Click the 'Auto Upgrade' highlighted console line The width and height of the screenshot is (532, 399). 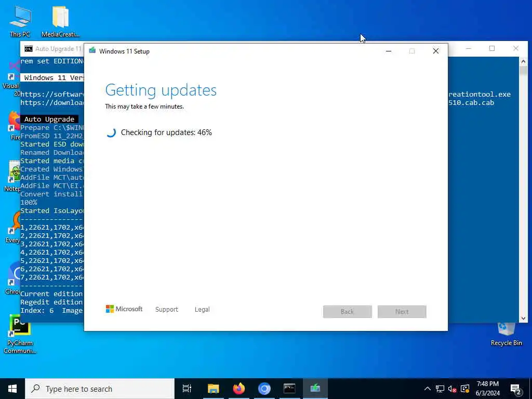(x=49, y=119)
